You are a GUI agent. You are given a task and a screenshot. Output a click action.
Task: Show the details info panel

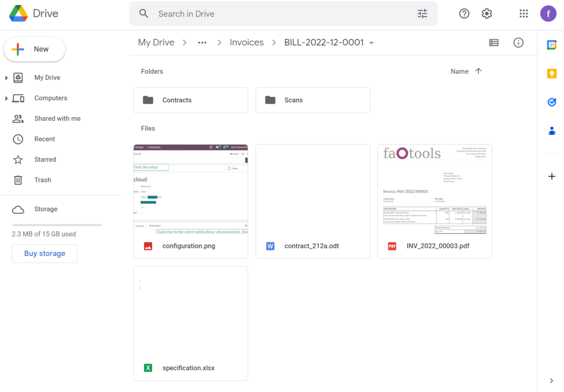(x=518, y=43)
